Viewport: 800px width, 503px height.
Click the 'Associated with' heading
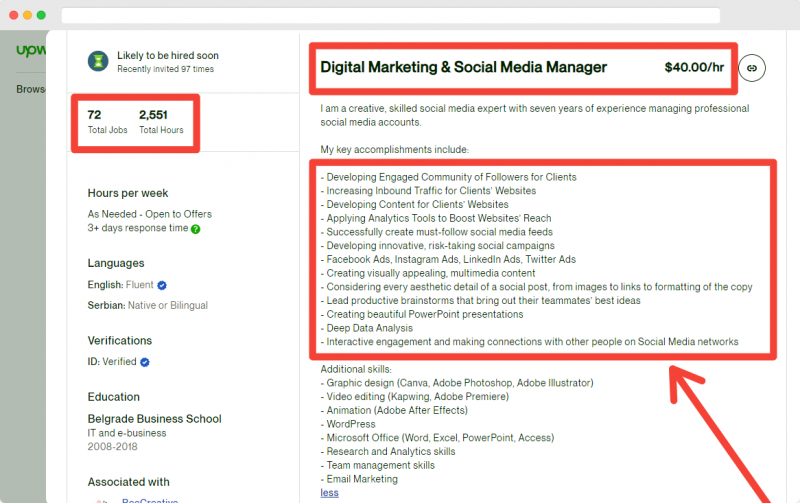(129, 482)
